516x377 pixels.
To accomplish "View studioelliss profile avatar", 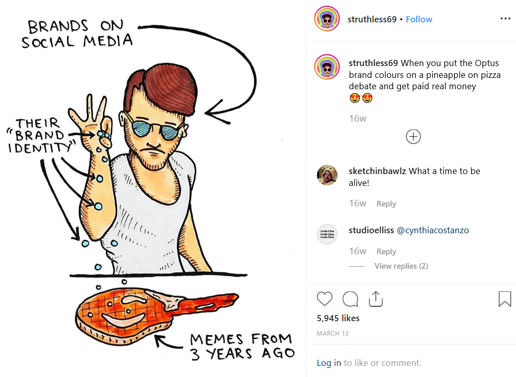I will (x=327, y=234).
